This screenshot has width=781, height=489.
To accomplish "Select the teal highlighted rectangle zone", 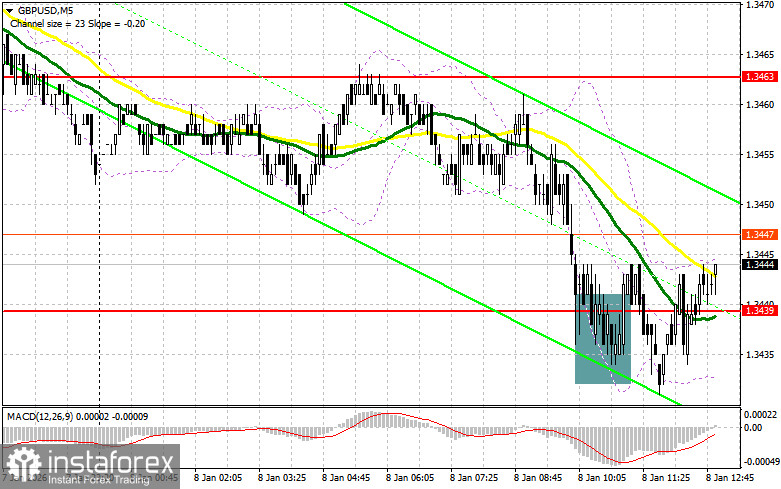I will pyautogui.click(x=603, y=339).
